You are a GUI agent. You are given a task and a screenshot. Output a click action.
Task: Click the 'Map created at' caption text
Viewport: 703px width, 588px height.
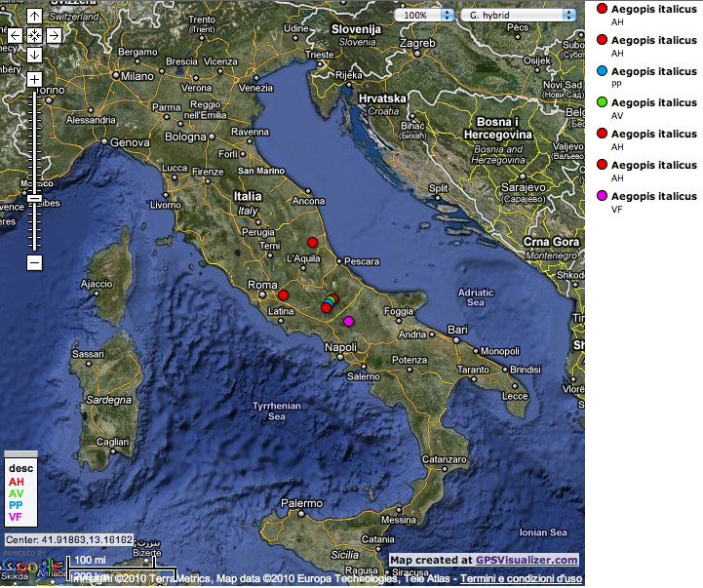click(x=431, y=560)
